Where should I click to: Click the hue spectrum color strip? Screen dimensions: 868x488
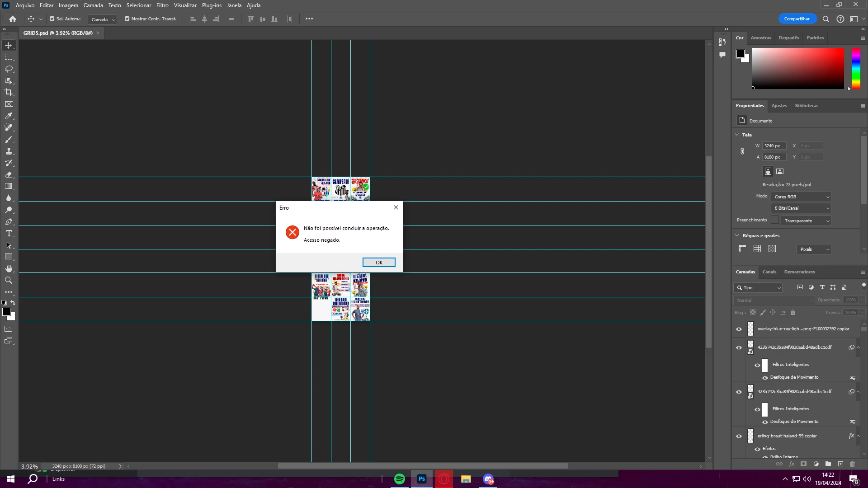[856, 68]
